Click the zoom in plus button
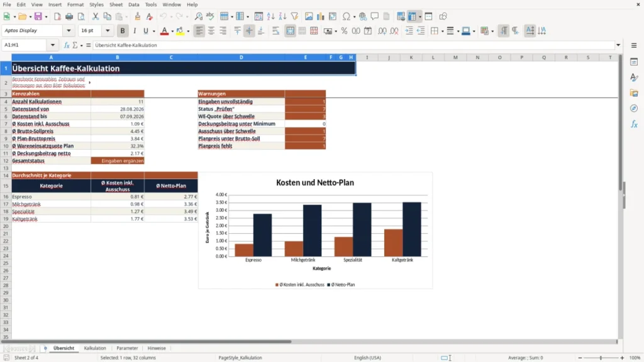Viewport: 644px width, 362px height. pos(622,358)
